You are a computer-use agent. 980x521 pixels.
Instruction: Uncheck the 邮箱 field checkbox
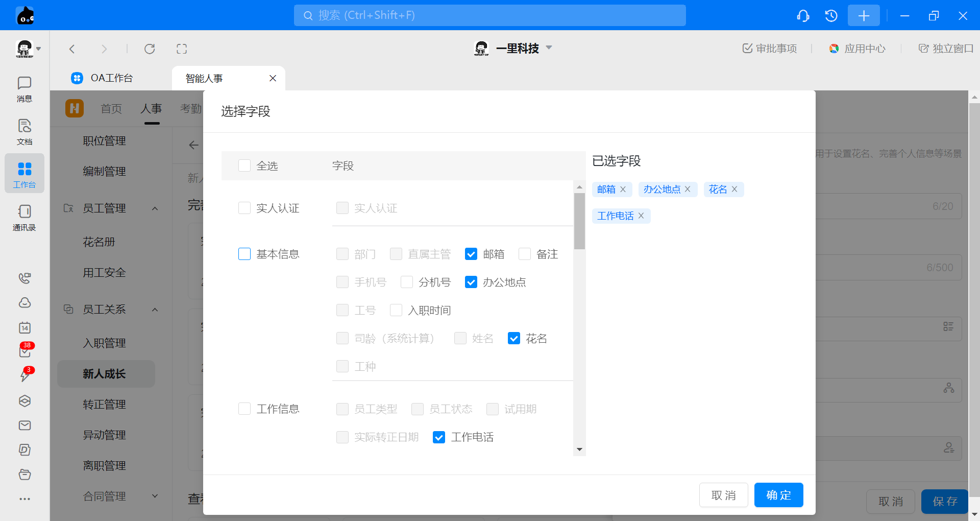tap(471, 254)
